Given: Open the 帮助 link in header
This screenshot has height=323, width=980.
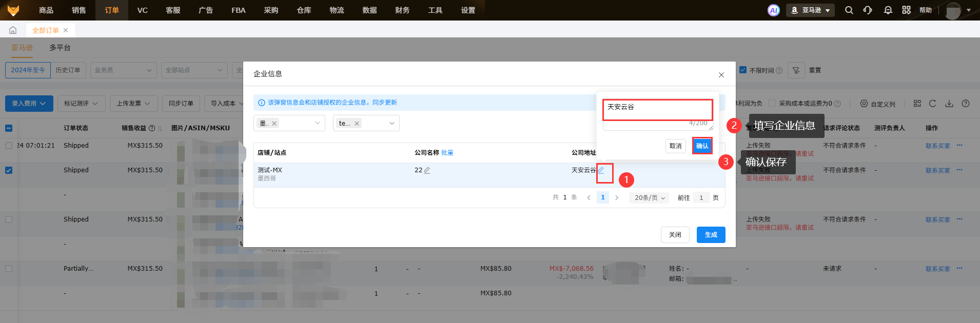Looking at the screenshot, I should point(926,10).
